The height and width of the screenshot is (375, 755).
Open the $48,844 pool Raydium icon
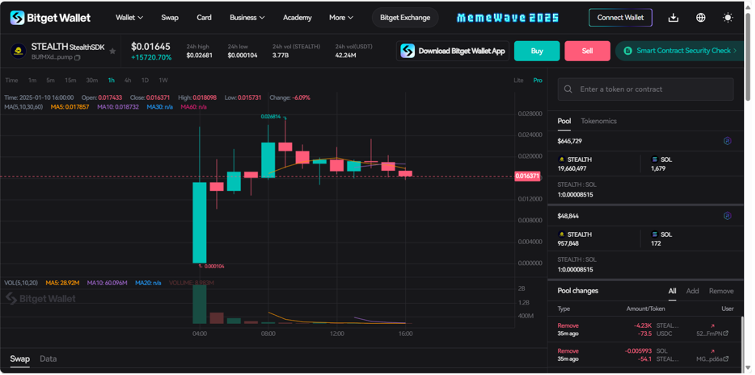[x=727, y=216]
